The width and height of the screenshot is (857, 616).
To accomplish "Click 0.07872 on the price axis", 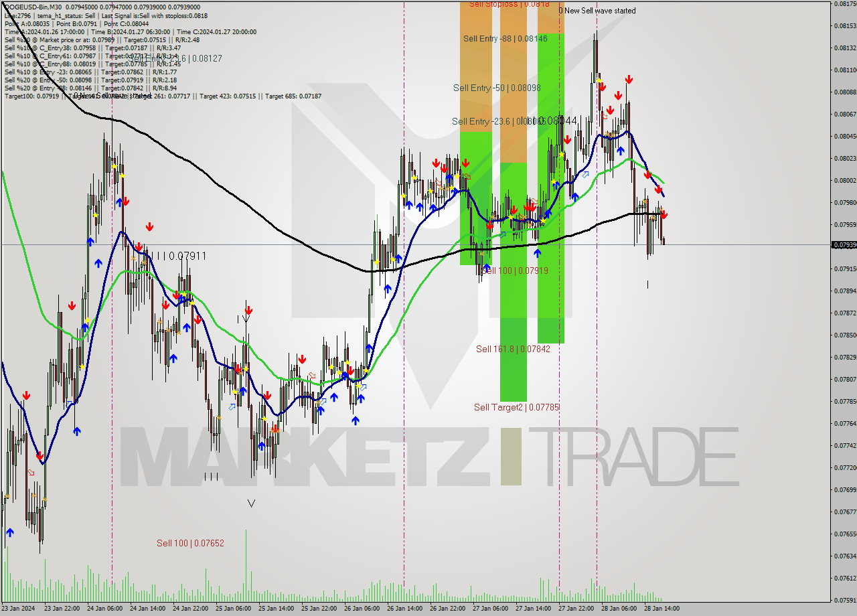I will pyautogui.click(x=845, y=313).
